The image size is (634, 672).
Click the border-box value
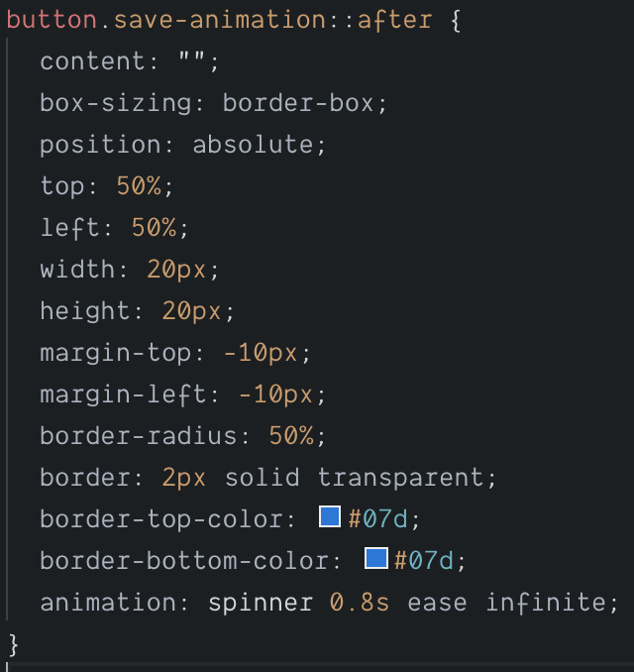(x=298, y=103)
